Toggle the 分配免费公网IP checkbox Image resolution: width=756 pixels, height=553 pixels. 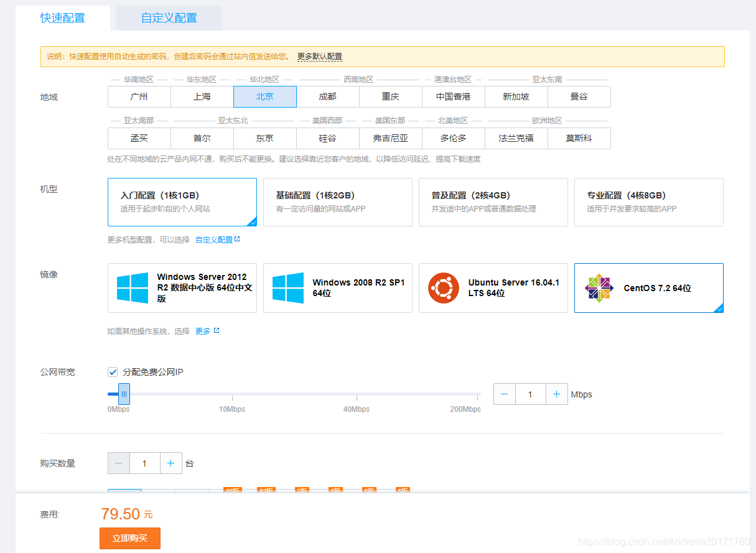point(113,372)
